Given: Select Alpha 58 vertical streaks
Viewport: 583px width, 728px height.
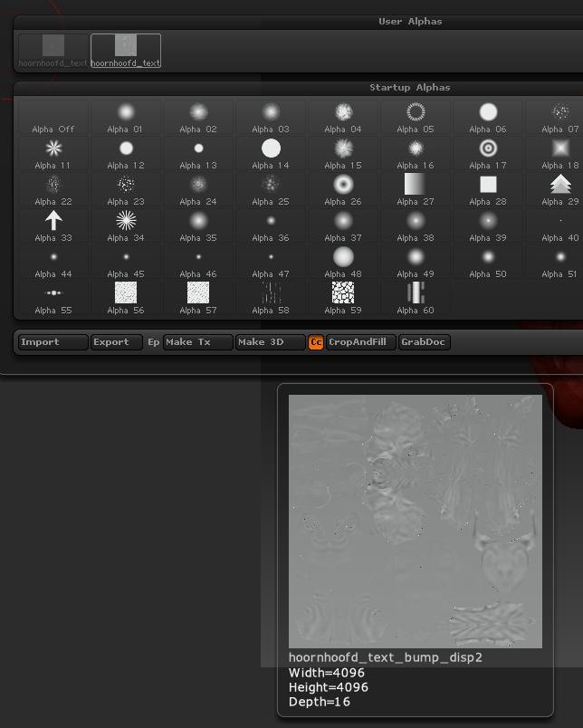Looking at the screenshot, I should coord(271,299).
